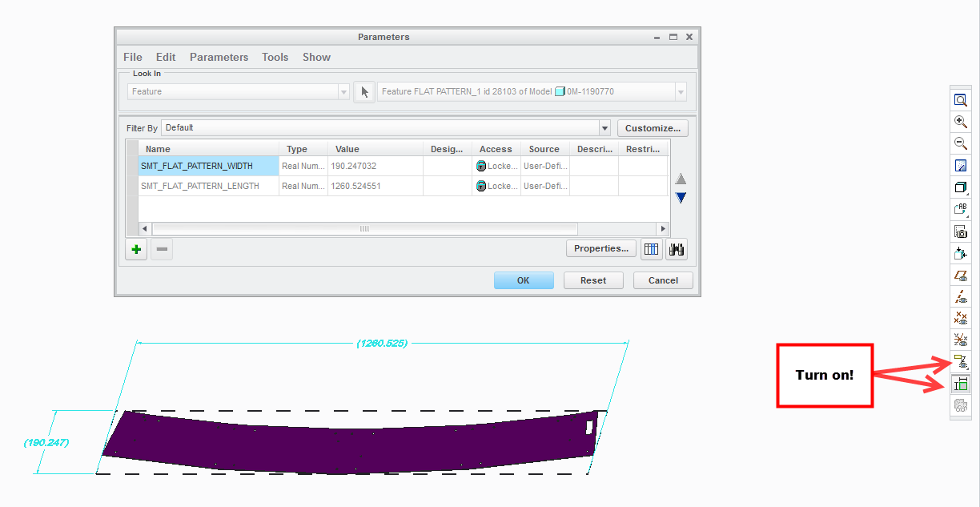Toggle coordinate system display

[960, 340]
